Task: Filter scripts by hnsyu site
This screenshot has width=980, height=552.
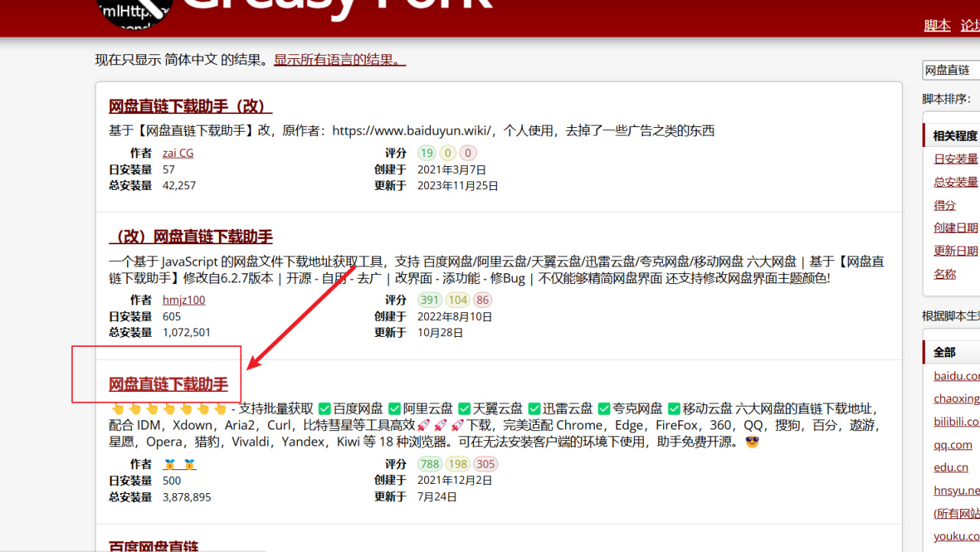Action: tap(956, 491)
